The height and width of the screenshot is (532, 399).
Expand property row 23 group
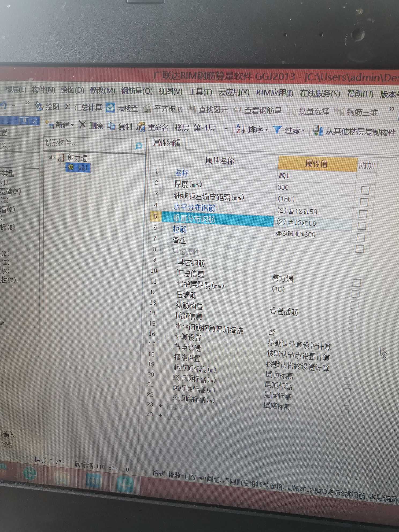tap(161, 405)
